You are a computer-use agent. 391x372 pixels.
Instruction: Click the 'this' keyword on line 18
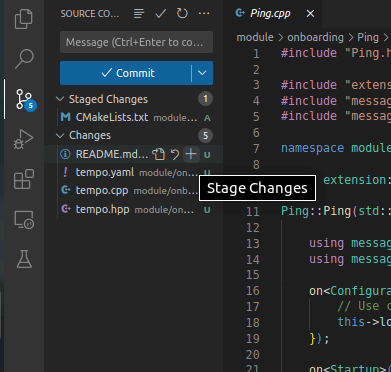(x=351, y=322)
